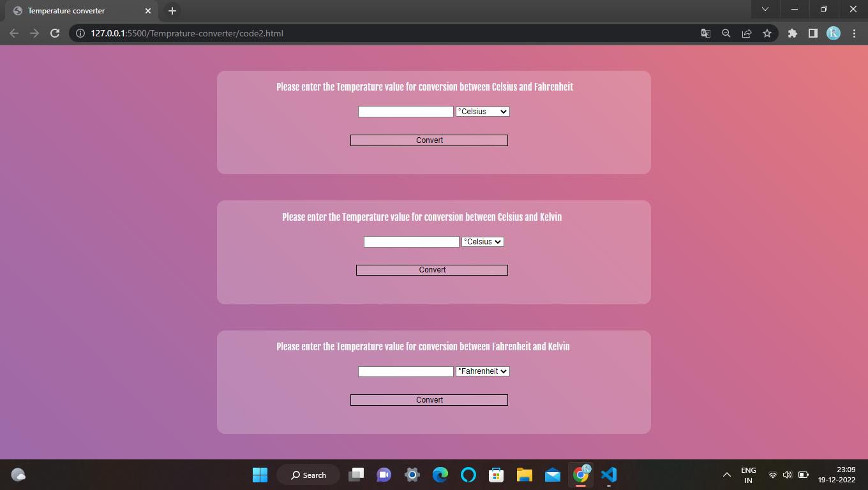
Task: Select the Temperature converter browser tab
Action: pyautogui.click(x=77, y=11)
